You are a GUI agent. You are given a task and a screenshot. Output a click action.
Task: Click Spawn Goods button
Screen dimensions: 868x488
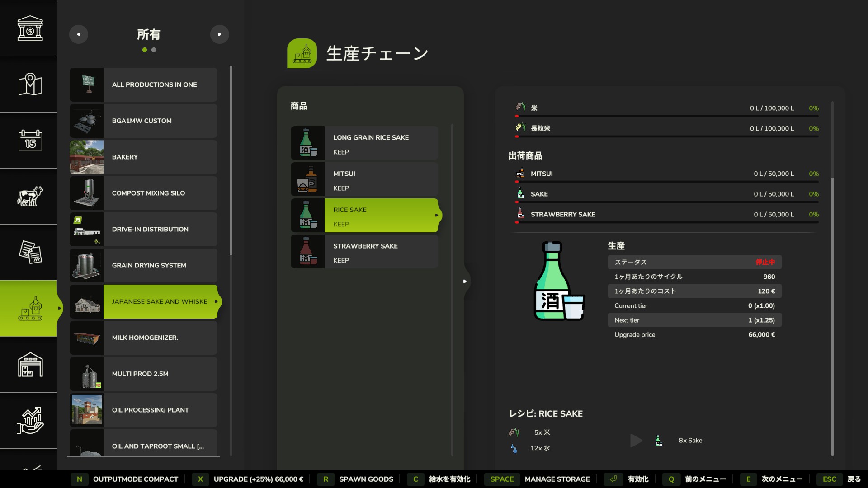(366, 479)
